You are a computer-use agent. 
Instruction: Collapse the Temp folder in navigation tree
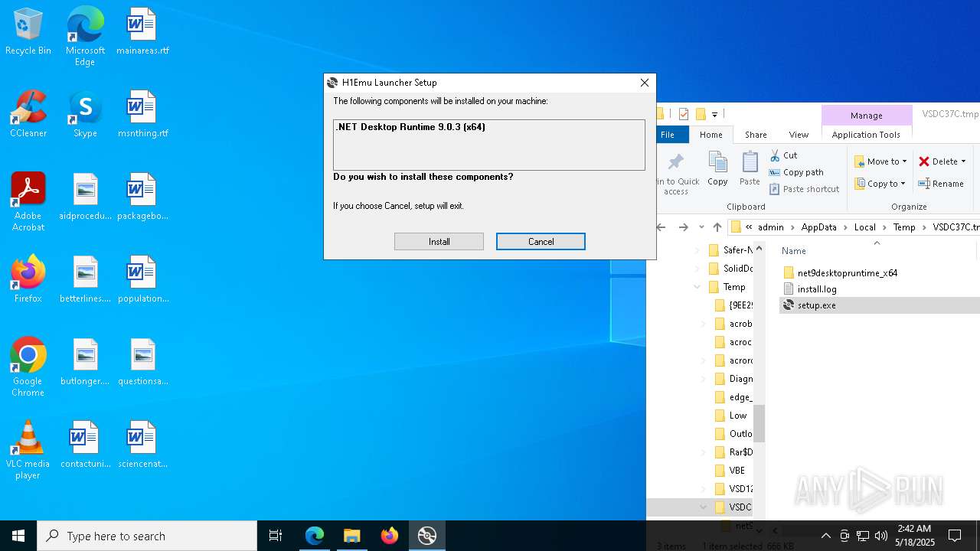[697, 287]
